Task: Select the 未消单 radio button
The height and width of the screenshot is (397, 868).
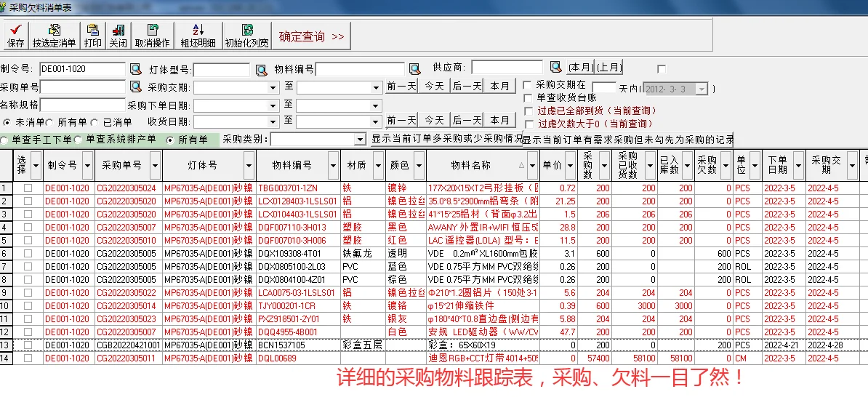Action: pyautogui.click(x=7, y=122)
